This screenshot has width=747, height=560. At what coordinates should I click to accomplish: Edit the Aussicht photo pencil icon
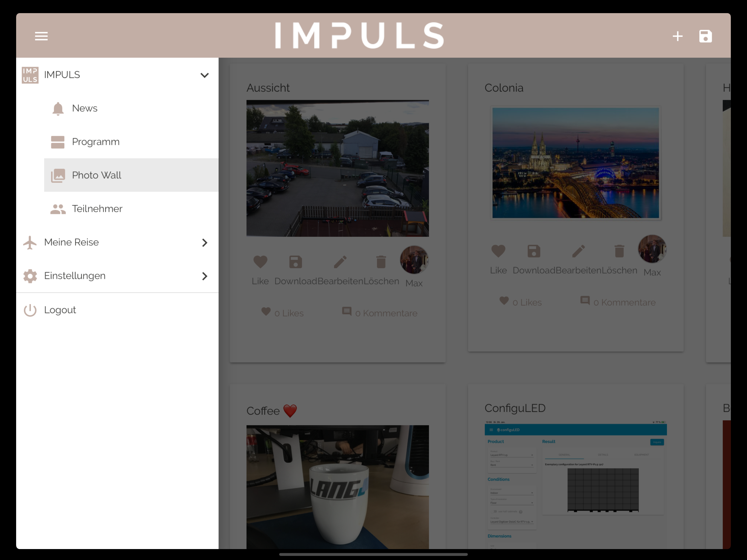point(340,262)
